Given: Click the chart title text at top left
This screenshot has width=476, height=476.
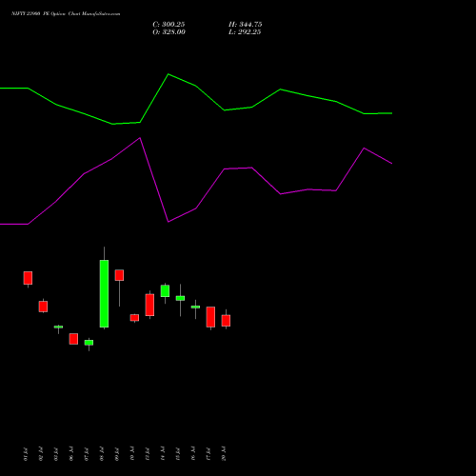Looking at the screenshot, I should pyautogui.click(x=66, y=14).
